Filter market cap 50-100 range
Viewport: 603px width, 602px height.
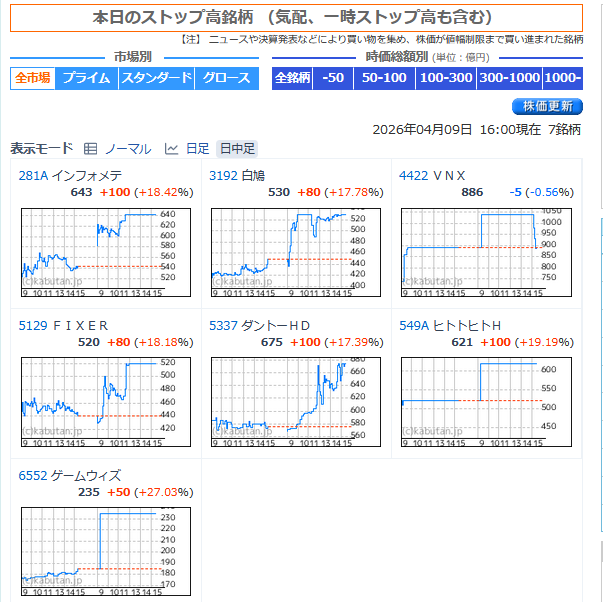(x=384, y=78)
